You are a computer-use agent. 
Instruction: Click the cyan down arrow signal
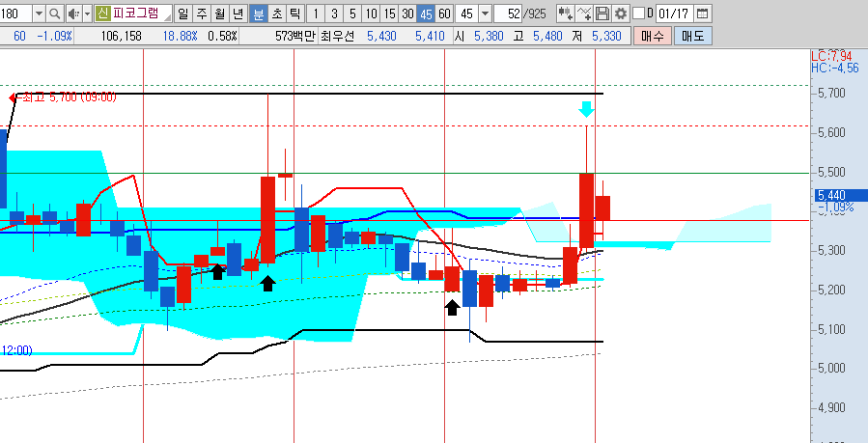[587, 109]
